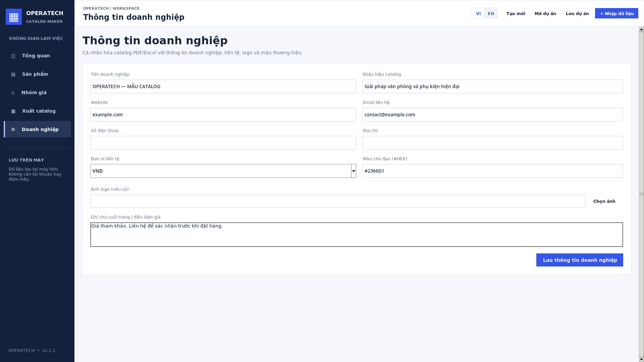Click the Tổng quan sidebar icon
Viewport: 644px width, 362px height.
click(13, 56)
